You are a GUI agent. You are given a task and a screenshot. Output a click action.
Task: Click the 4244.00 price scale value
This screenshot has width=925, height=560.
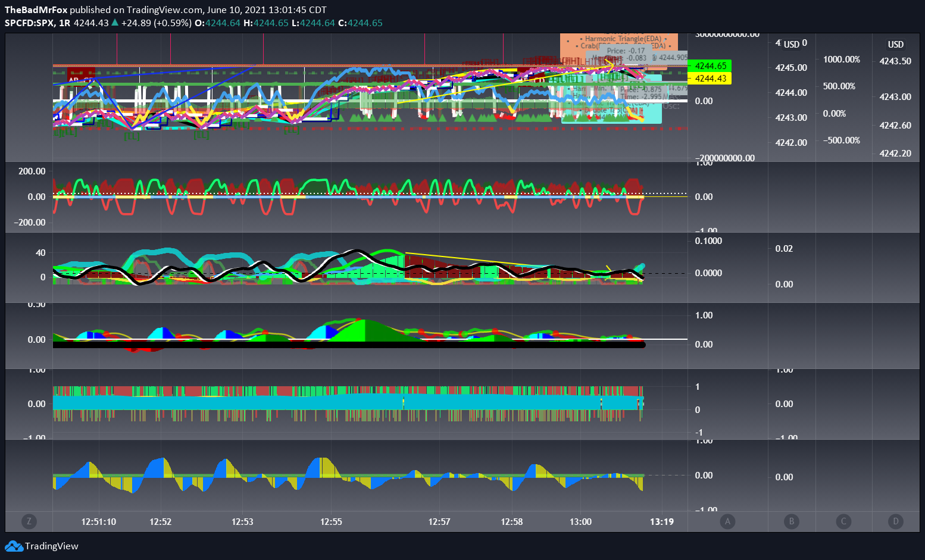pos(791,93)
